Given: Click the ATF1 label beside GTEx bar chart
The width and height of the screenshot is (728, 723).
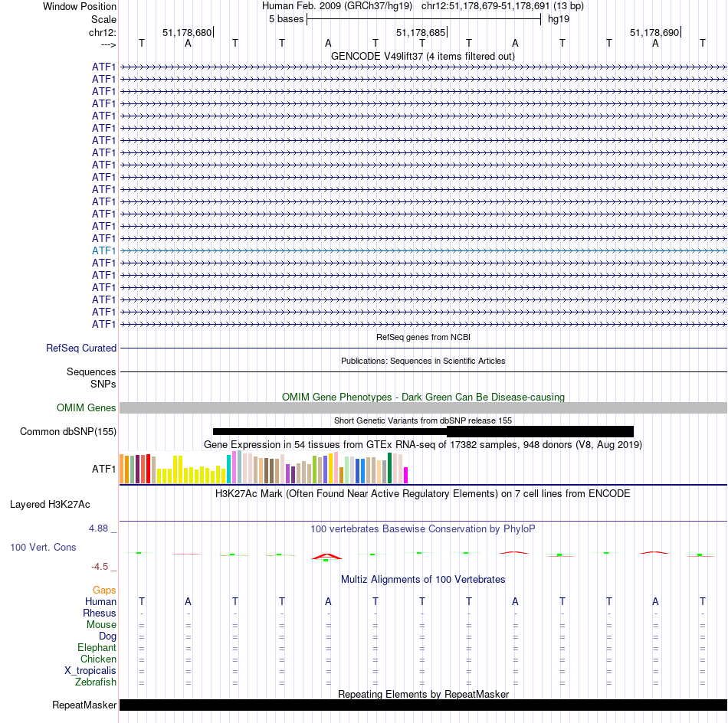Looking at the screenshot, I should [103, 469].
